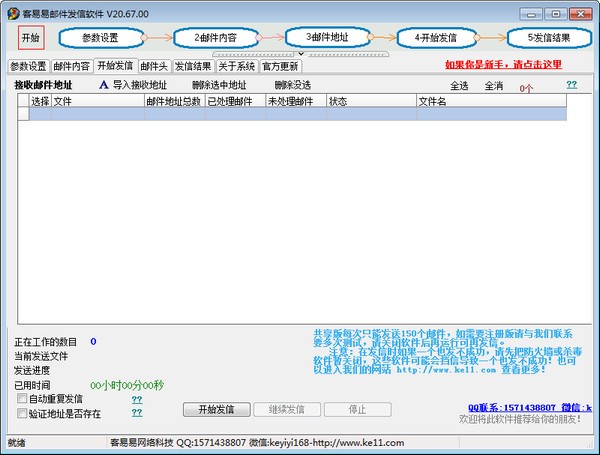This screenshot has width=600, height=455.
Task: Enable the 自动重复发信 checkbox
Action: coord(22,399)
